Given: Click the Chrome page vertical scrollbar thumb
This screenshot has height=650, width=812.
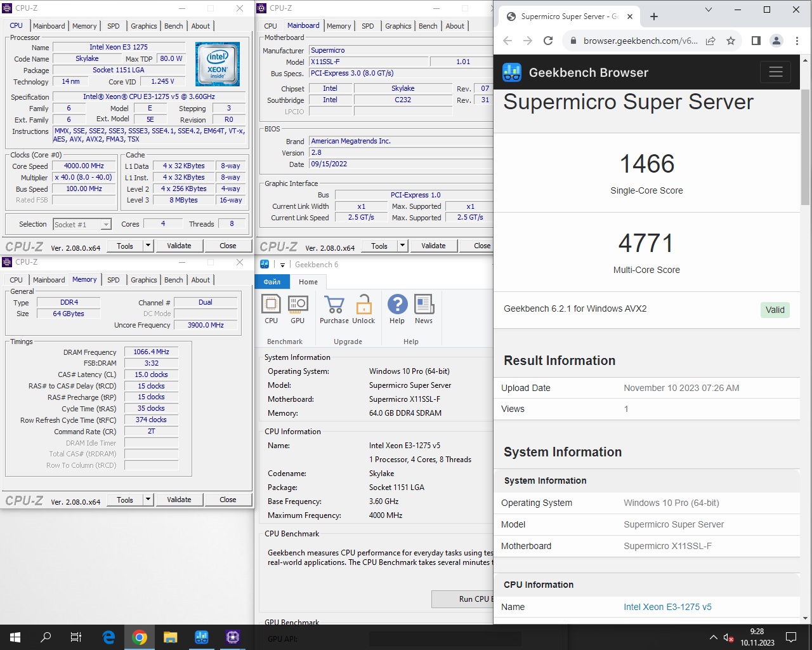Looking at the screenshot, I should pos(806,147).
